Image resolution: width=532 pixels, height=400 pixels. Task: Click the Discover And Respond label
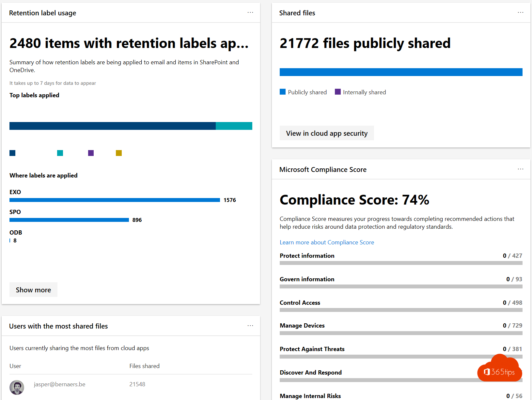pos(311,373)
